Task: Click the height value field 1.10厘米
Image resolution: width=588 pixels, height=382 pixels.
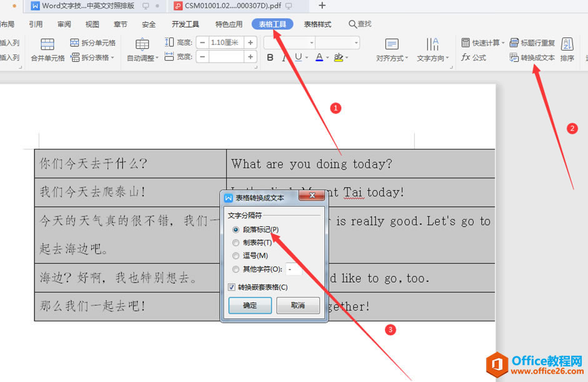Action: [226, 43]
